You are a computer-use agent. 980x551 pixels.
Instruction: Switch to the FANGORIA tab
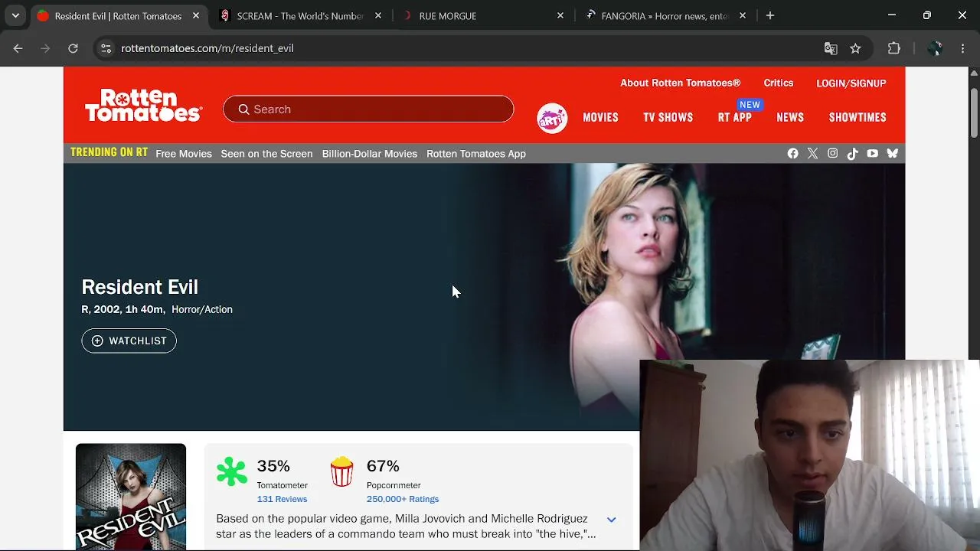tap(665, 15)
